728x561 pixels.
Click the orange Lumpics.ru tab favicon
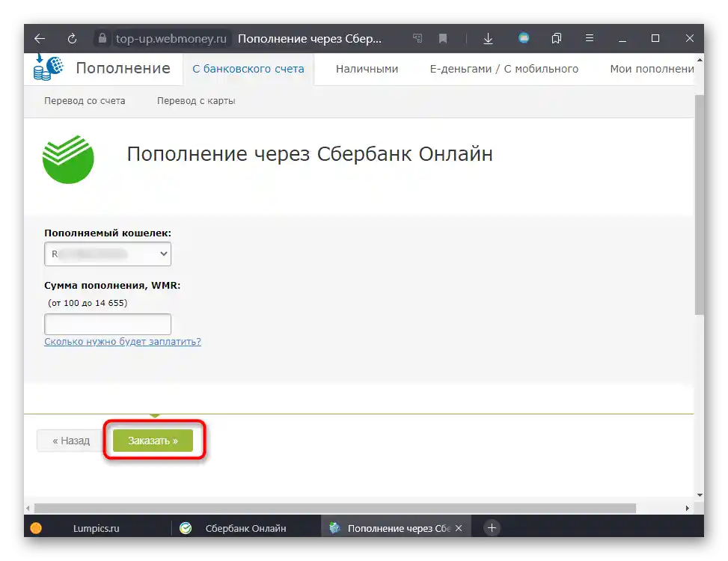pos(36,528)
